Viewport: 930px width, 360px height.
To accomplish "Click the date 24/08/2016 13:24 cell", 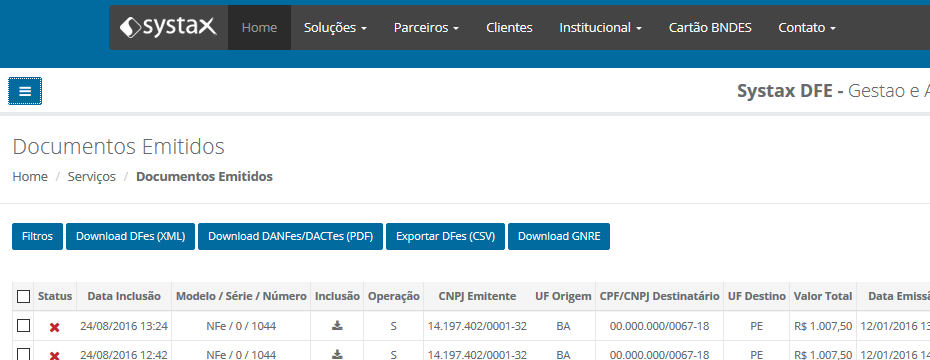I will [124, 326].
